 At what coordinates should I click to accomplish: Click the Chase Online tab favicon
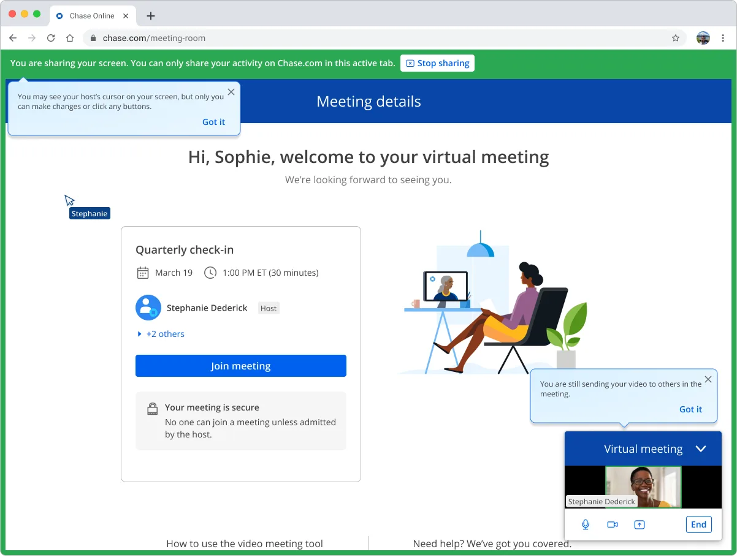click(x=59, y=16)
